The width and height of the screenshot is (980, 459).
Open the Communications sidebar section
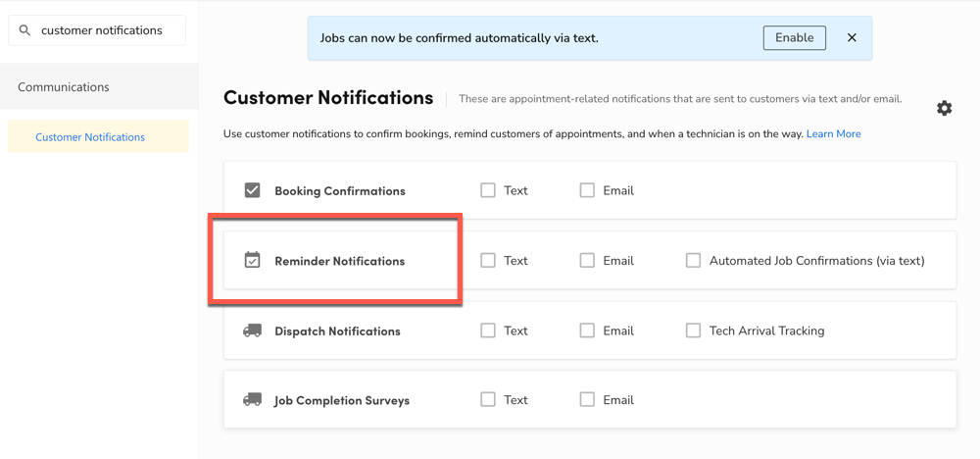[99, 86]
